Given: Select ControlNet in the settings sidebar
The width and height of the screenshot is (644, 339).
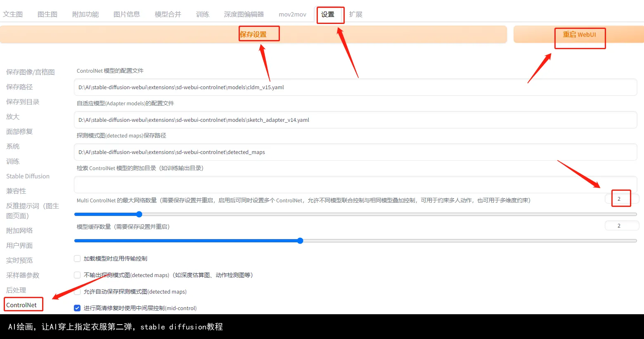Looking at the screenshot, I should click(x=21, y=305).
